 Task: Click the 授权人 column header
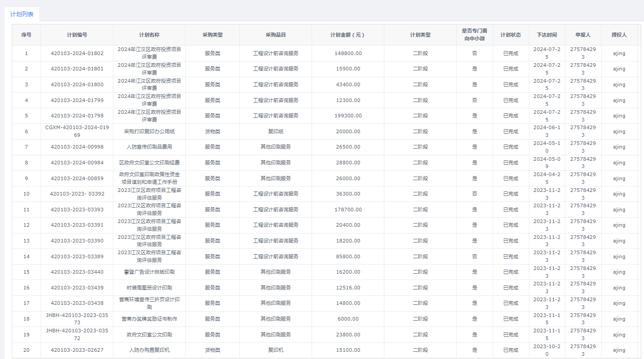619,35
